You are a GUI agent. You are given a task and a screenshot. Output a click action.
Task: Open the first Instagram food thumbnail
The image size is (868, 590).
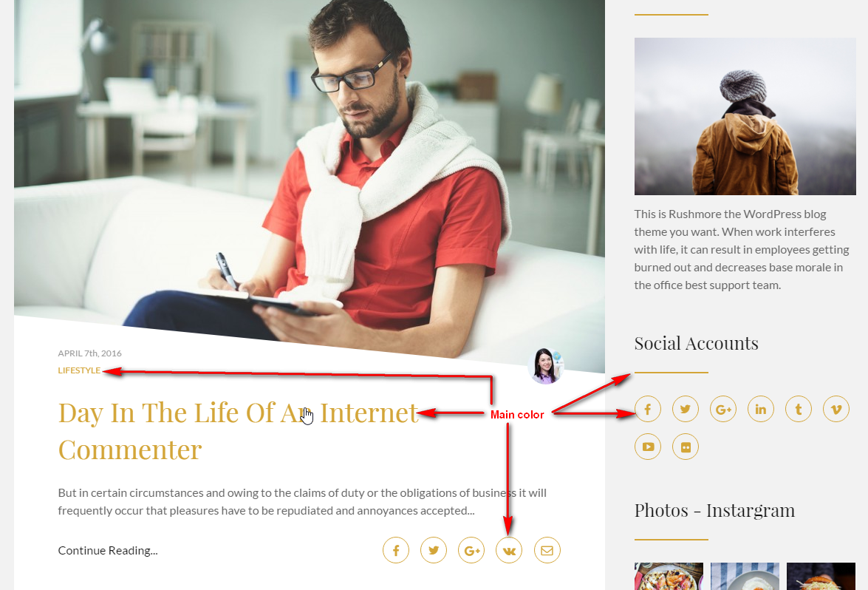[x=669, y=576]
